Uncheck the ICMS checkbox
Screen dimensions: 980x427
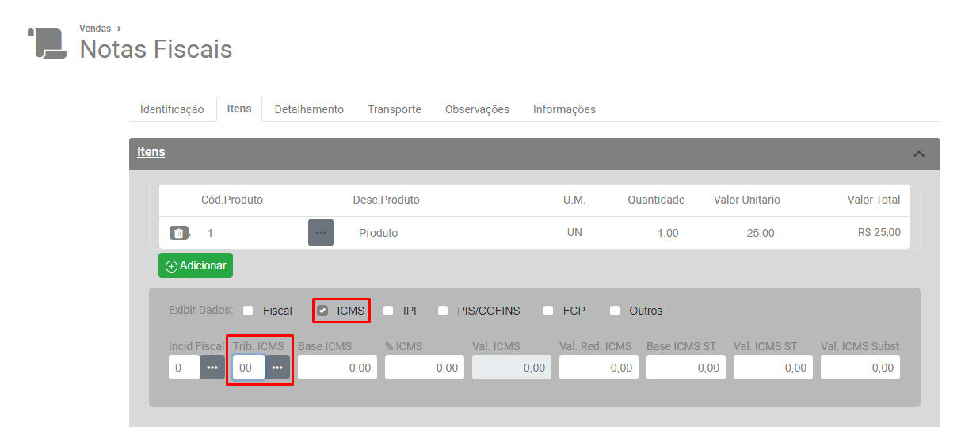pyautogui.click(x=322, y=311)
